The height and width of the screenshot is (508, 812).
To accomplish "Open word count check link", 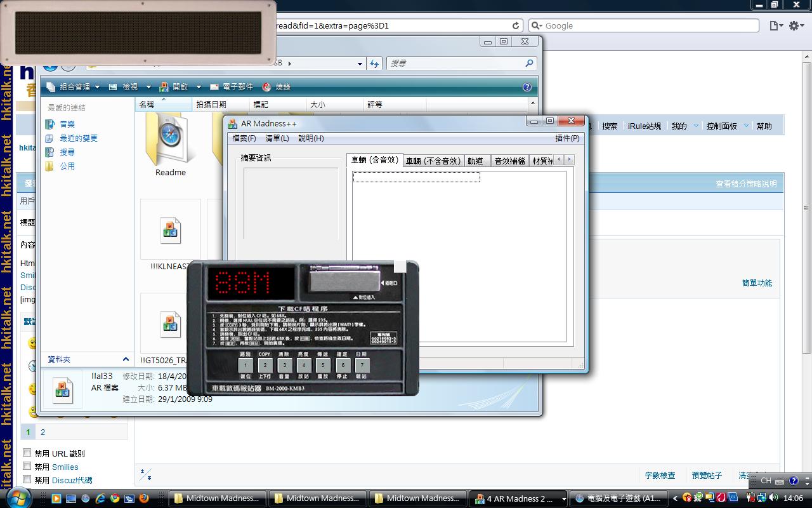I will point(660,475).
